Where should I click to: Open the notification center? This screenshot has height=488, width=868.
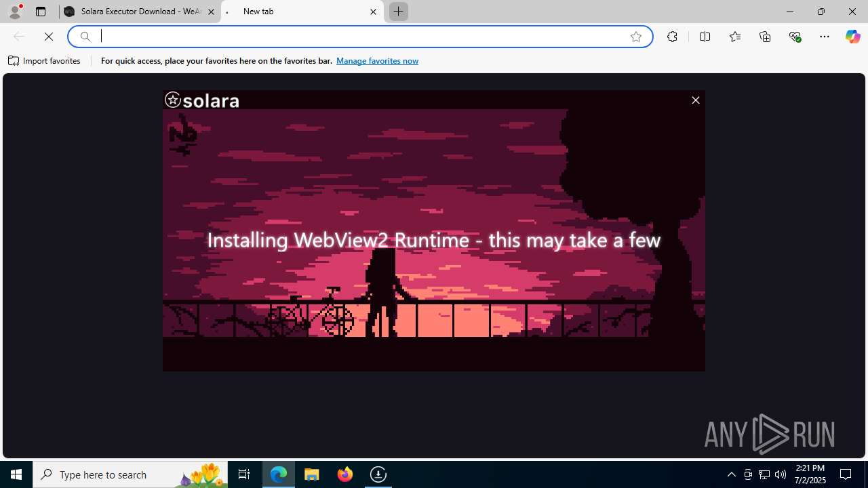[846, 474]
